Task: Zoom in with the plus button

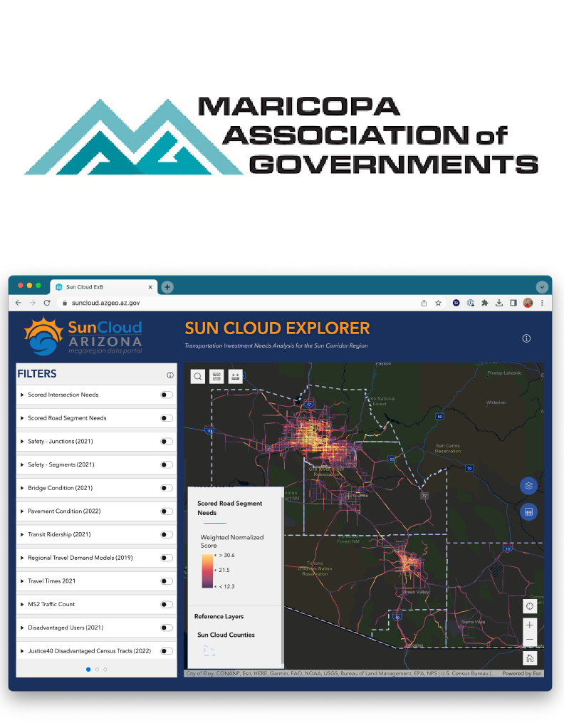Action: (530, 625)
